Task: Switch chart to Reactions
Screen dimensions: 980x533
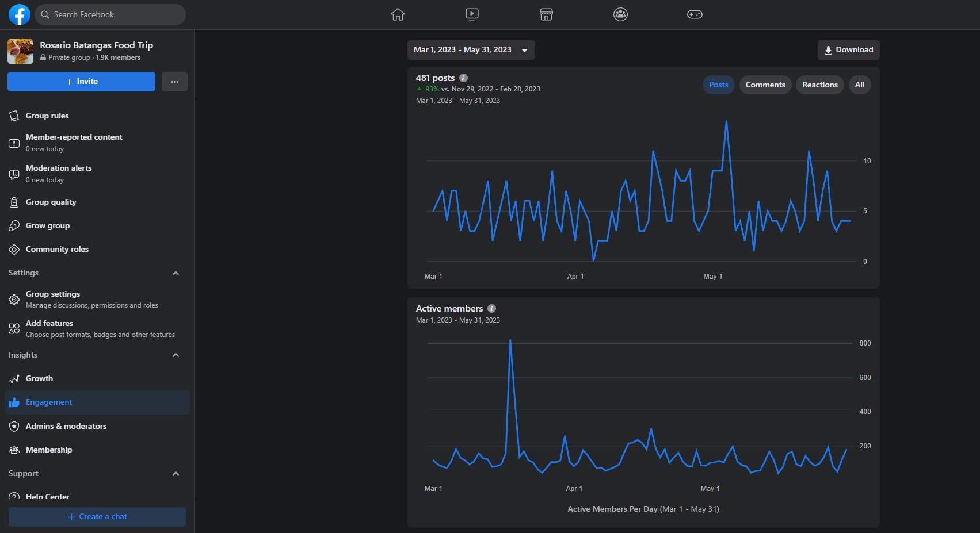Action: point(819,85)
